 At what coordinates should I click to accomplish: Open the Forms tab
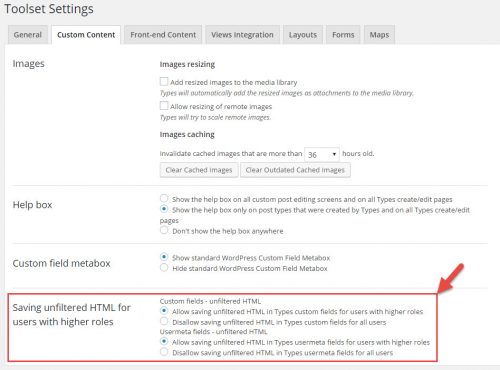pos(343,35)
